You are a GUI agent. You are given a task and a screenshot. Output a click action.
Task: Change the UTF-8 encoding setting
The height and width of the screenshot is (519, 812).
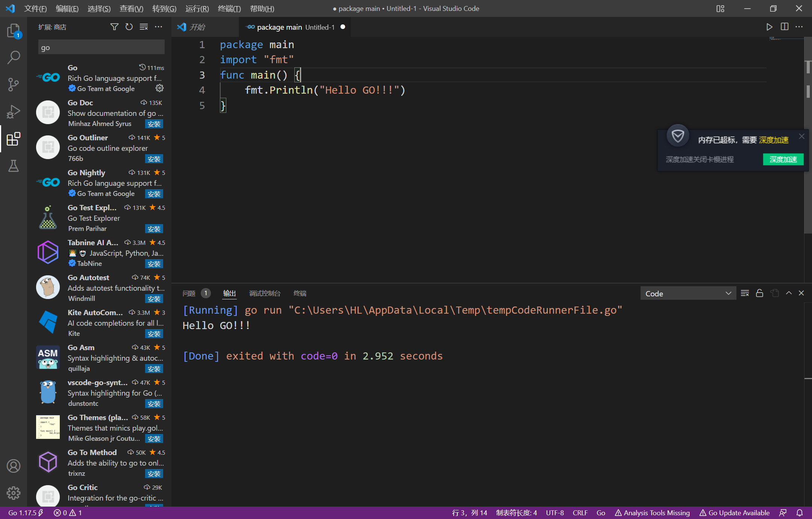point(555,513)
